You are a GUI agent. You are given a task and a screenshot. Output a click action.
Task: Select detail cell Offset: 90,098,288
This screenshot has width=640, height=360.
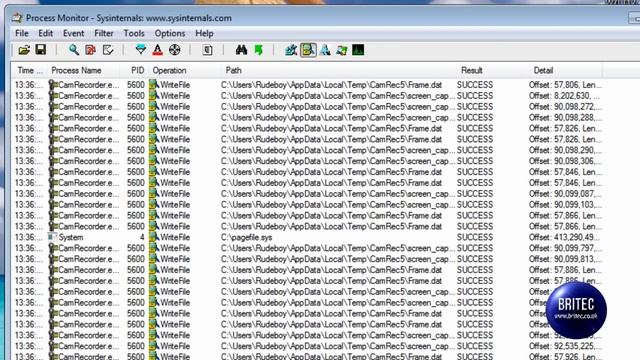click(565, 118)
